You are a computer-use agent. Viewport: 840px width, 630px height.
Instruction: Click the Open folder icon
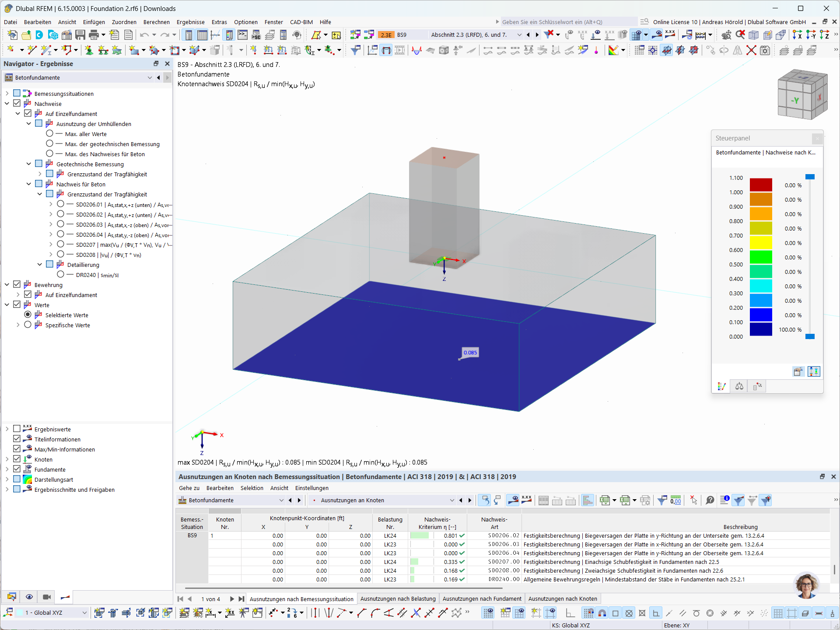pos(26,35)
